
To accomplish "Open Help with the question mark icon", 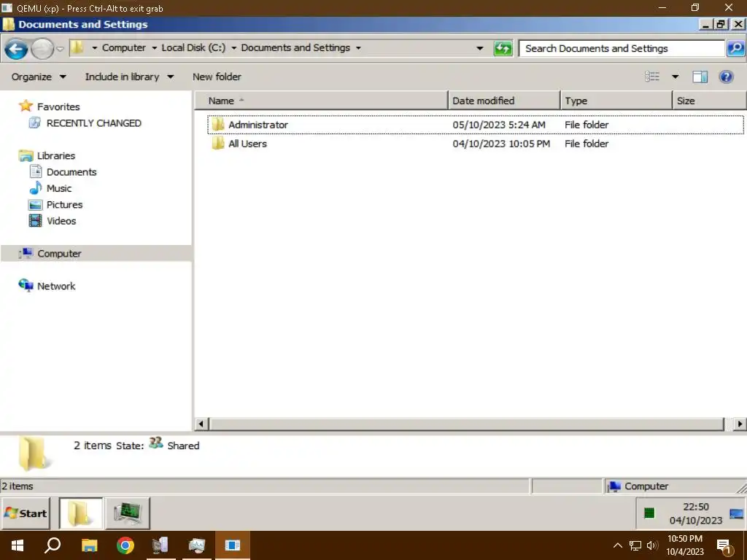I will click(x=726, y=77).
